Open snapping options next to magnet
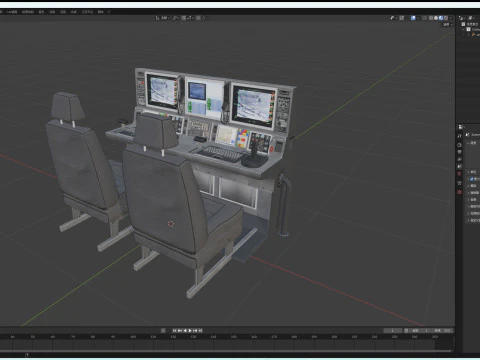This screenshot has height=360, width=480. pos(189,18)
